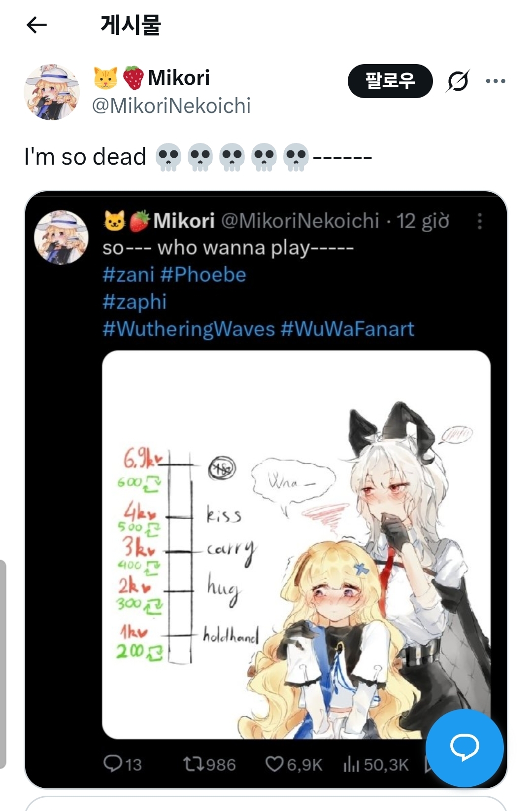Open the #Phoebe hashtag
The width and height of the screenshot is (532, 811).
point(203,275)
